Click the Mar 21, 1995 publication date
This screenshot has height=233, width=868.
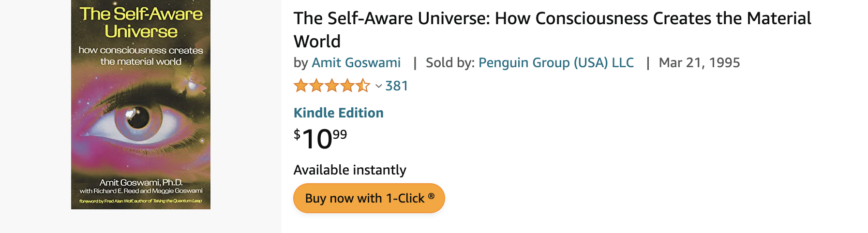pos(699,63)
